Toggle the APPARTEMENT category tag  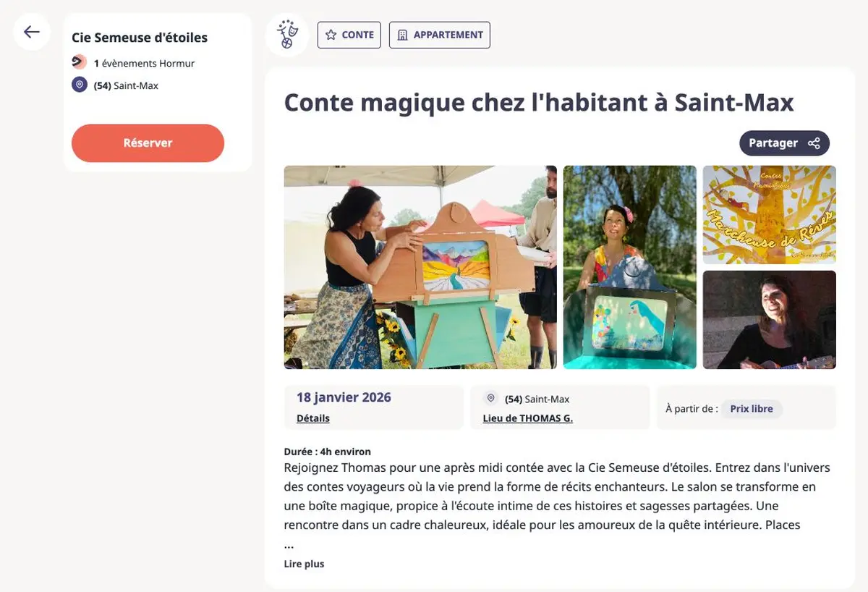pyautogui.click(x=439, y=34)
